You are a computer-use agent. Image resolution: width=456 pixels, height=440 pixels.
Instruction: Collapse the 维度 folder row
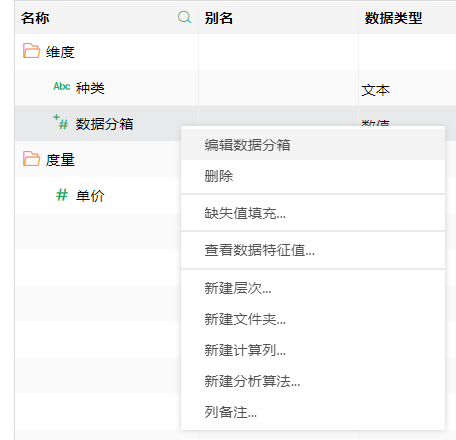107,52
